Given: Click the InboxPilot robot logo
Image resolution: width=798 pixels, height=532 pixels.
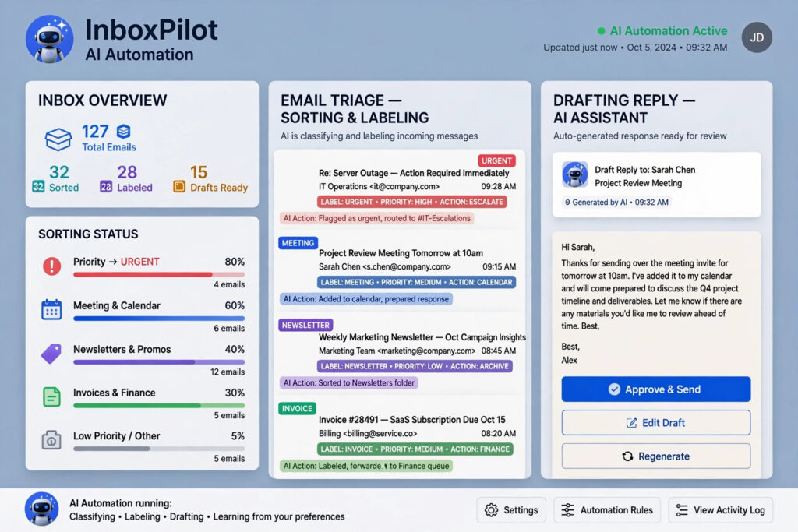Looking at the screenshot, I should (49, 39).
